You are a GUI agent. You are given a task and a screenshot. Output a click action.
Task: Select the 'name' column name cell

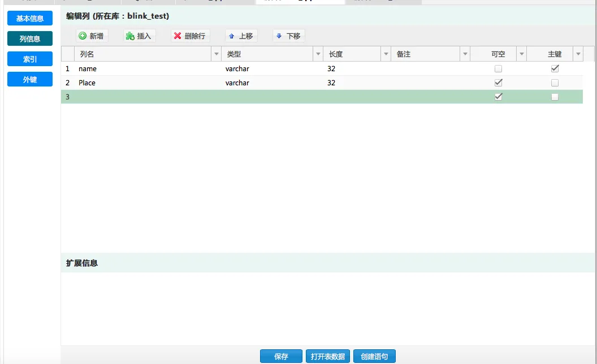pyautogui.click(x=148, y=68)
